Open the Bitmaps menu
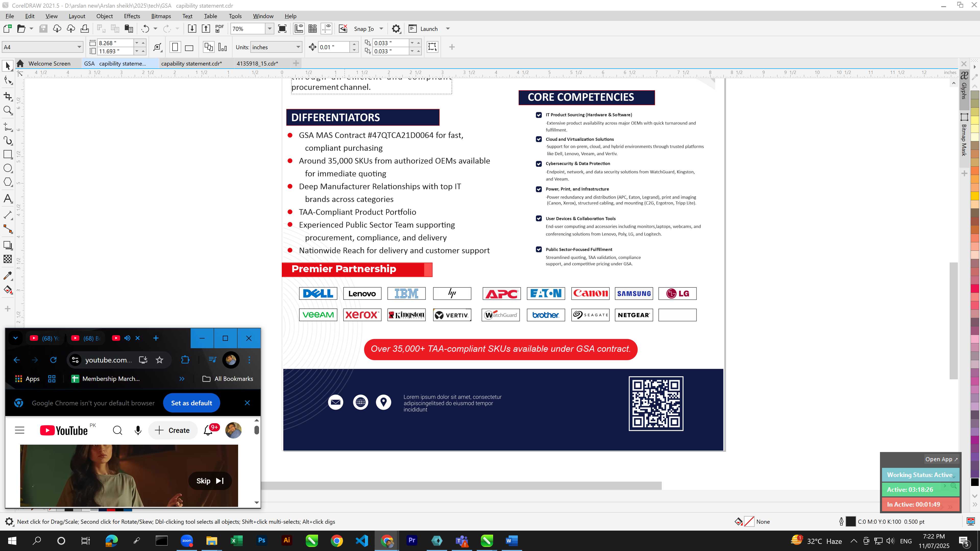980x551 pixels. click(161, 16)
